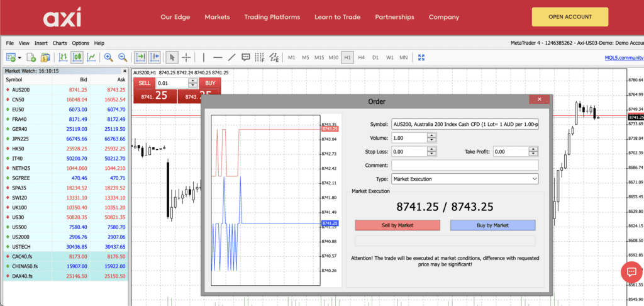Adjust the Volume stepper arrows
The width and height of the screenshot is (644, 306).
coord(431,138)
